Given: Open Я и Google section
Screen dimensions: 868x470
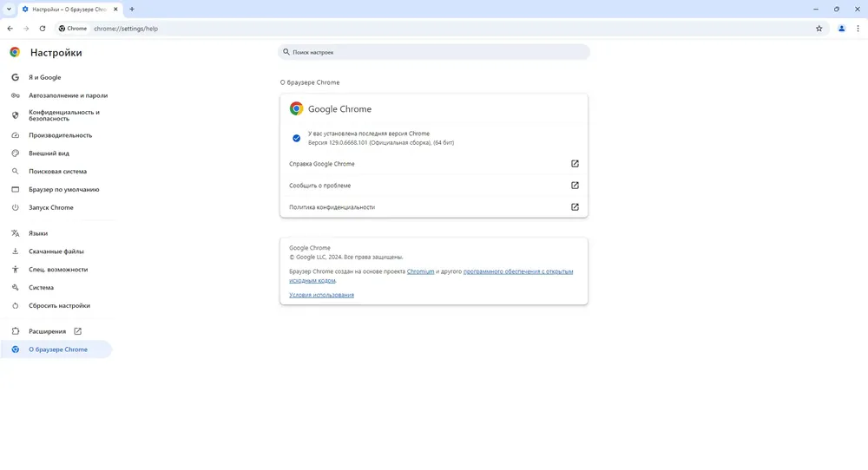Looking at the screenshot, I should 45,77.
